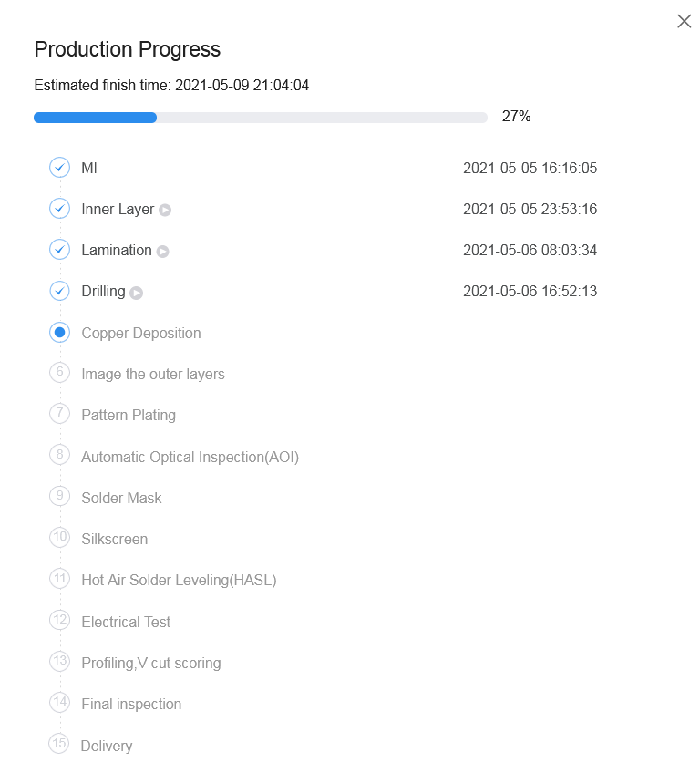Click the Lamination checkmark circle

tap(59, 250)
